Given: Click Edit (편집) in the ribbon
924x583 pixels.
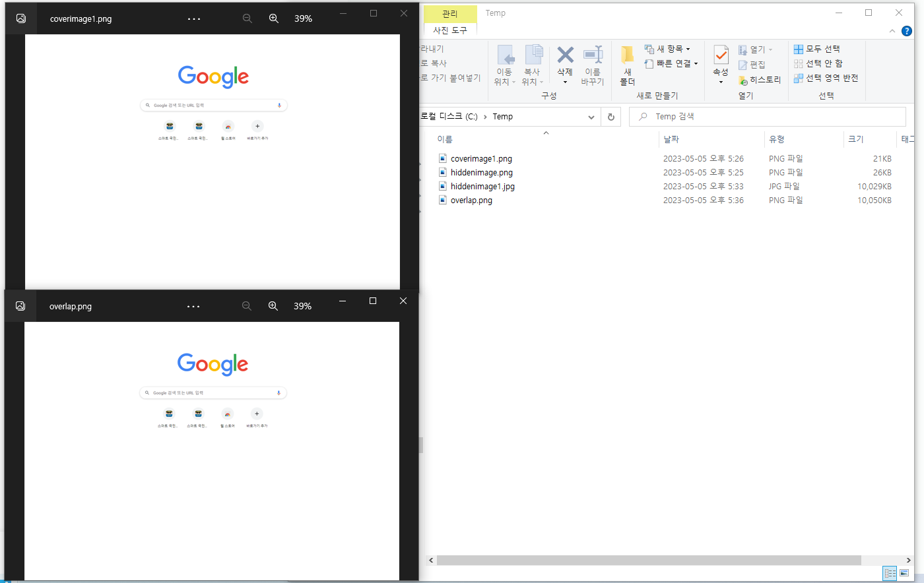Looking at the screenshot, I should [x=752, y=65].
